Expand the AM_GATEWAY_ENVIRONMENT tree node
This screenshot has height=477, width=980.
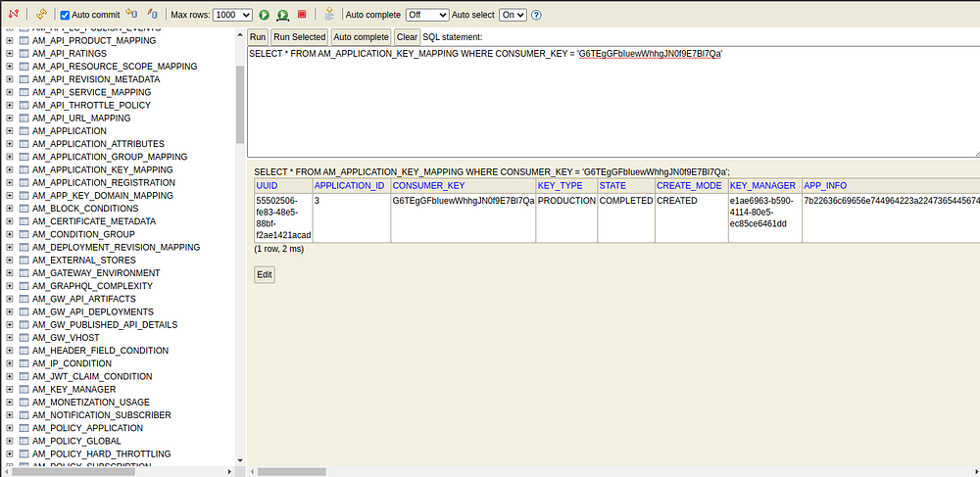10,273
